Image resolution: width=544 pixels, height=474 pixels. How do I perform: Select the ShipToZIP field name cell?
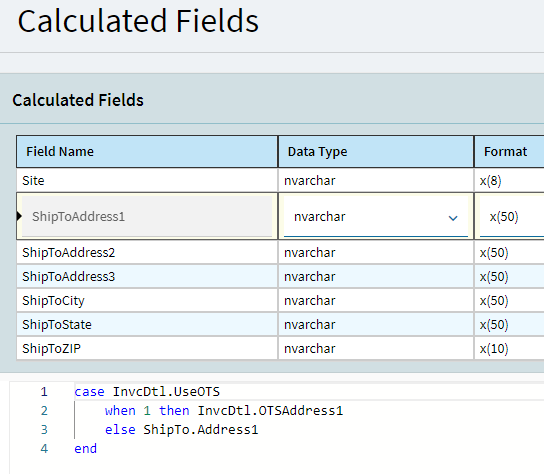point(147,348)
